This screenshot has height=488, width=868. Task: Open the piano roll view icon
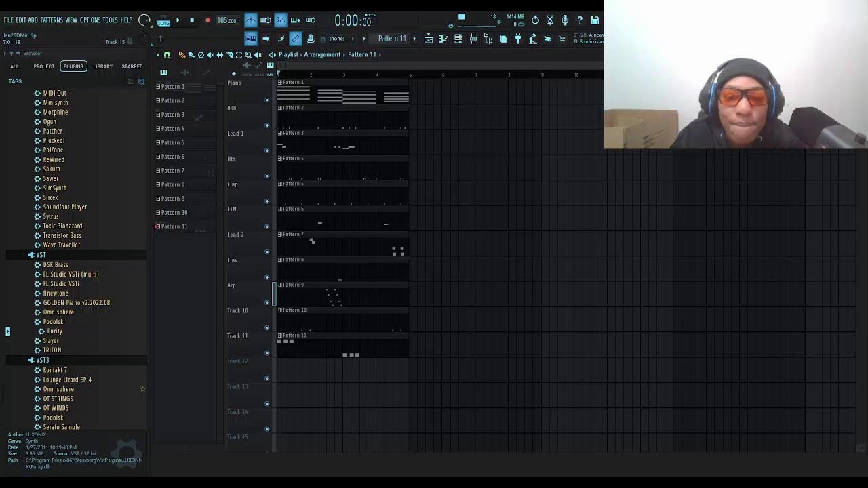tap(443, 39)
